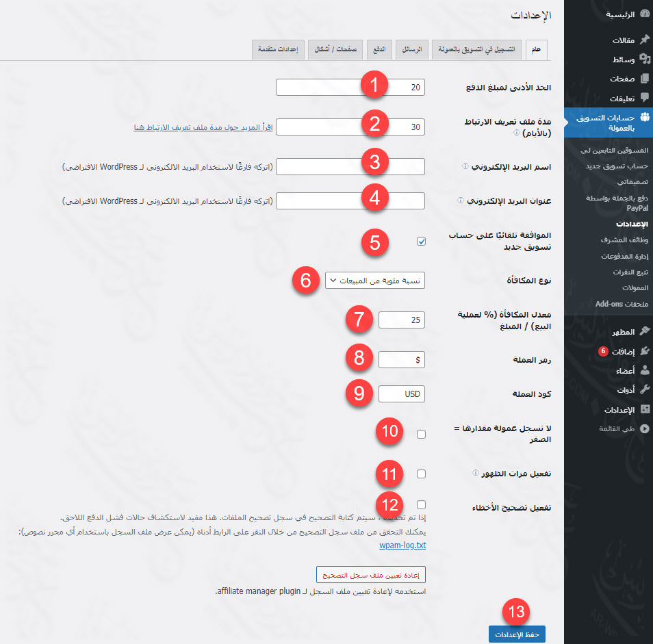Switch to the عام tab
Screen dimensions: 653x644
(x=536, y=49)
